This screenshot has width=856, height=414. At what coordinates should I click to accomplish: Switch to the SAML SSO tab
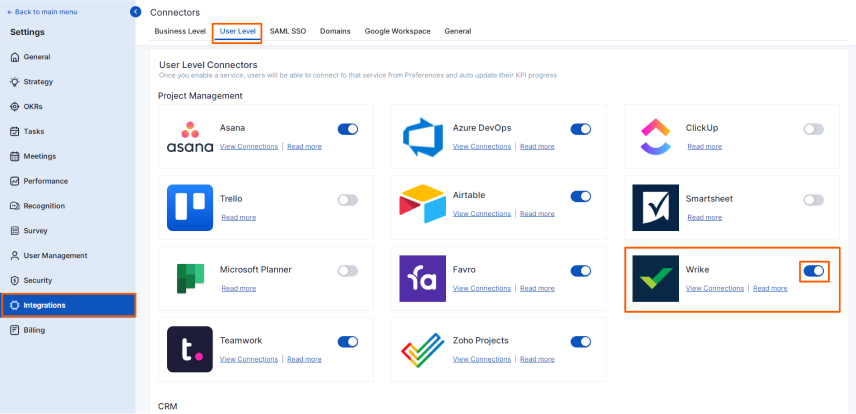pyautogui.click(x=288, y=32)
